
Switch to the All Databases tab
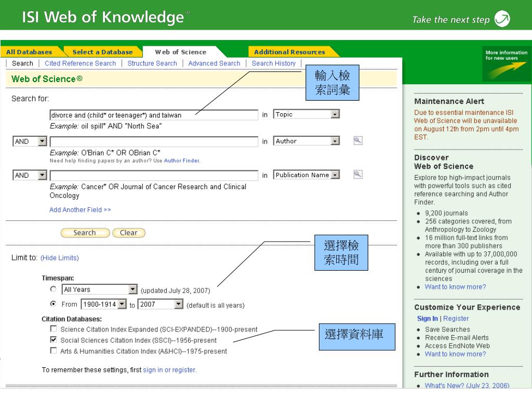29,52
